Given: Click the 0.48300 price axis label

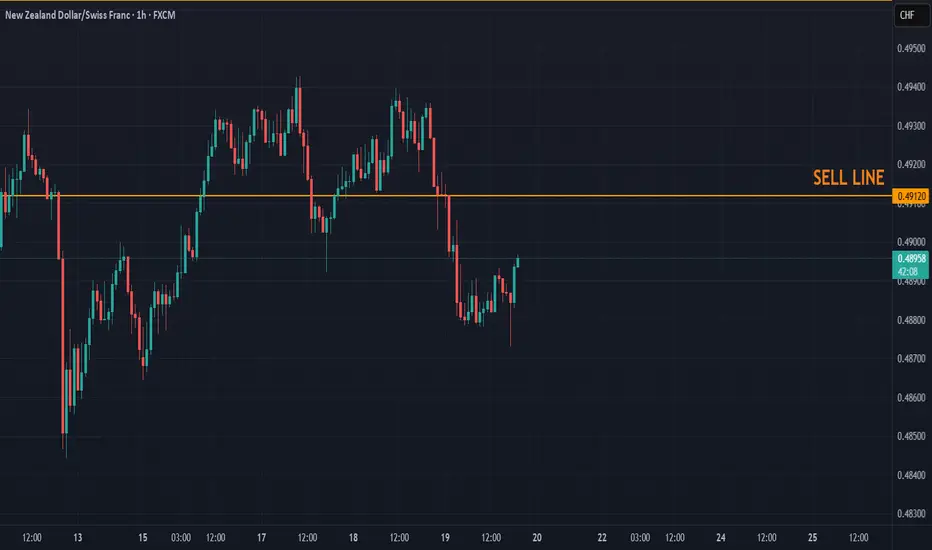Looking at the screenshot, I should coord(911,514).
